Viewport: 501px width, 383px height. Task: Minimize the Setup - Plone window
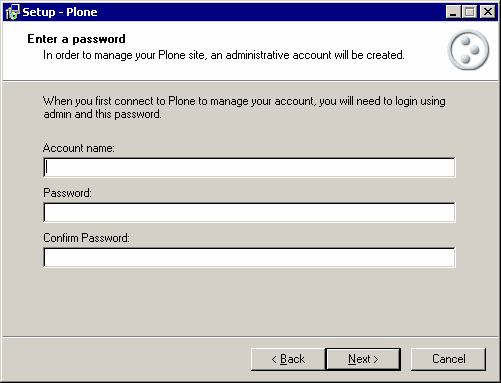pyautogui.click(x=453, y=12)
